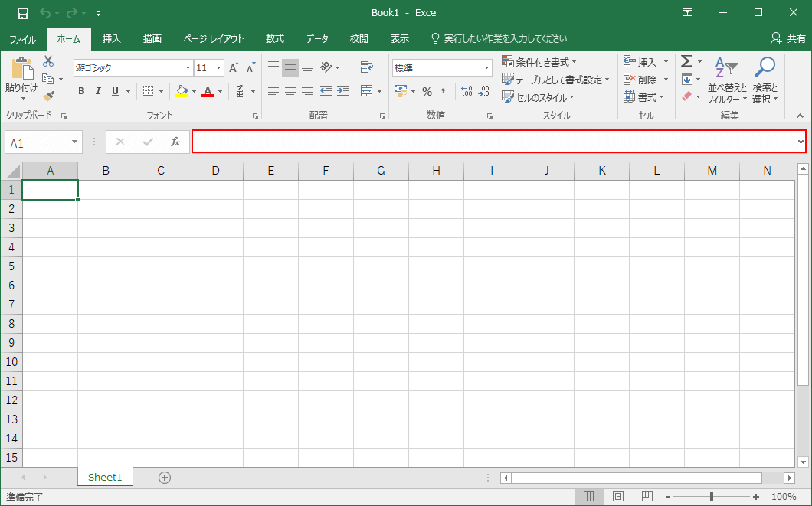Apply percent style
Screen dimensions: 812x506
pyautogui.click(x=427, y=92)
